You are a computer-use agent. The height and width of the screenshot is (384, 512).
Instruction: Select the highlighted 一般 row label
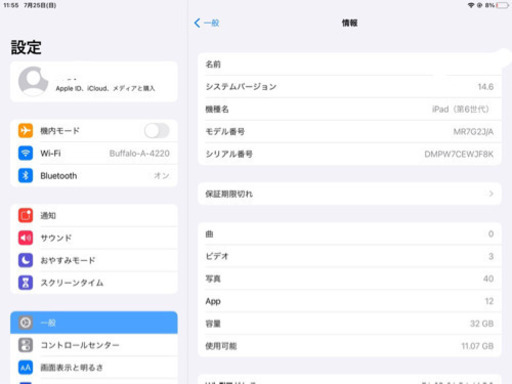(x=48, y=323)
